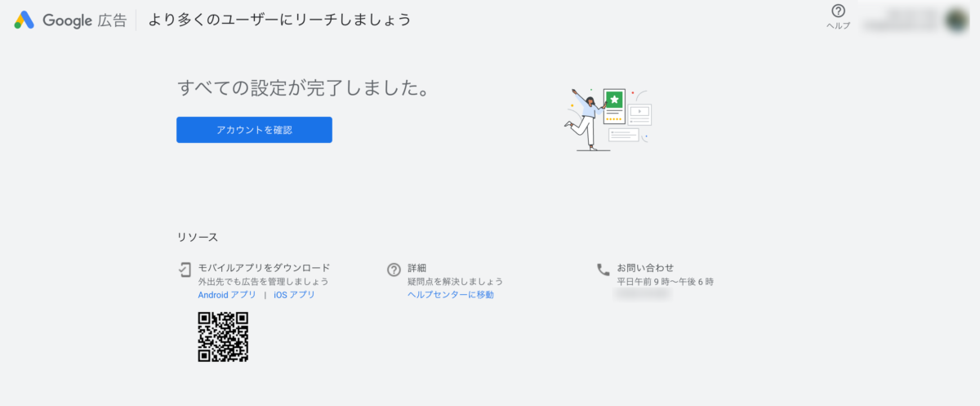
Task: Click the celebration illustration with star card
Action: [x=608, y=118]
